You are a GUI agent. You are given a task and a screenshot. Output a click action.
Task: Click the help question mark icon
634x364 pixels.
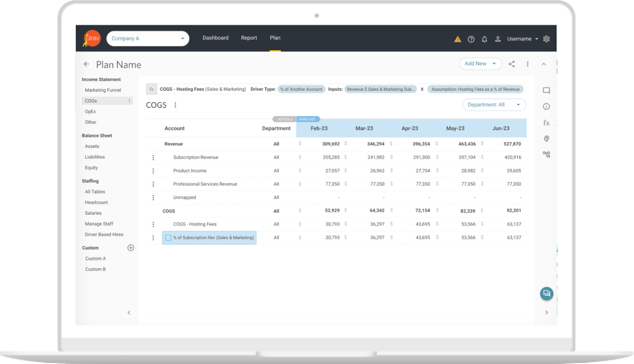tap(471, 39)
